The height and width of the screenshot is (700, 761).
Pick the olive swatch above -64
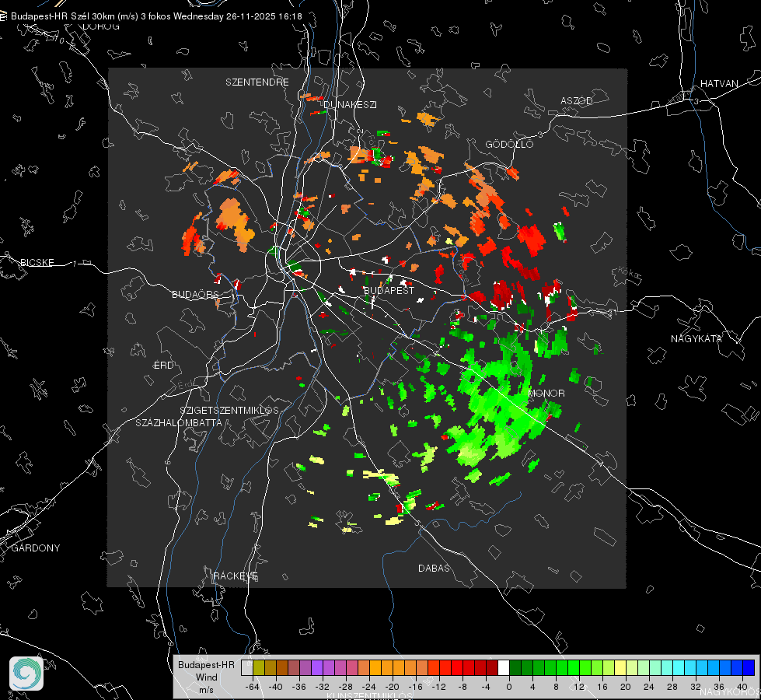point(259,667)
